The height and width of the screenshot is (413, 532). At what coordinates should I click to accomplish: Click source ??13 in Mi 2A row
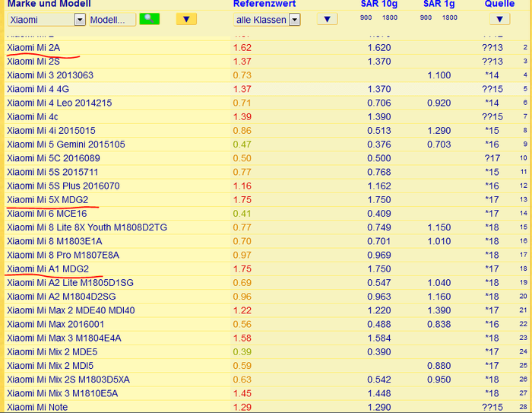pos(492,48)
